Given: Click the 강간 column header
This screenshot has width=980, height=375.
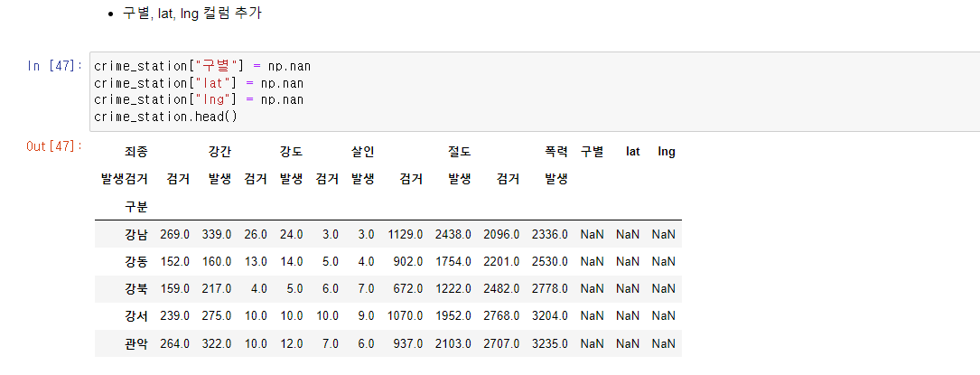Looking at the screenshot, I should point(219,151).
